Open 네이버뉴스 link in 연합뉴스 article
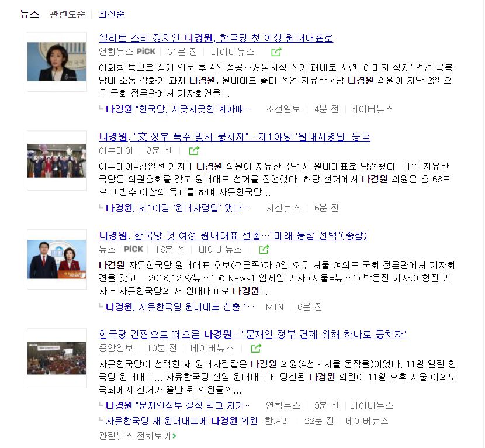485x448 pixels. (233, 51)
